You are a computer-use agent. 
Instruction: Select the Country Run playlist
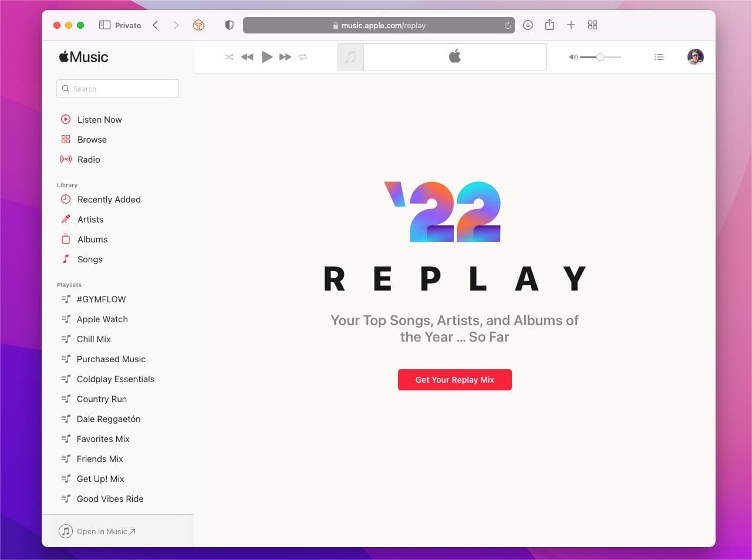94,399
